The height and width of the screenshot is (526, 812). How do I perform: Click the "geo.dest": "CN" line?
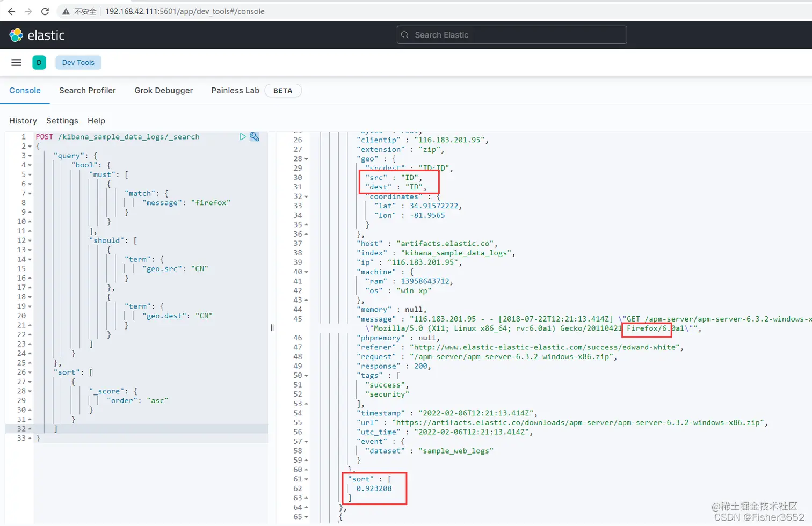[177, 316]
